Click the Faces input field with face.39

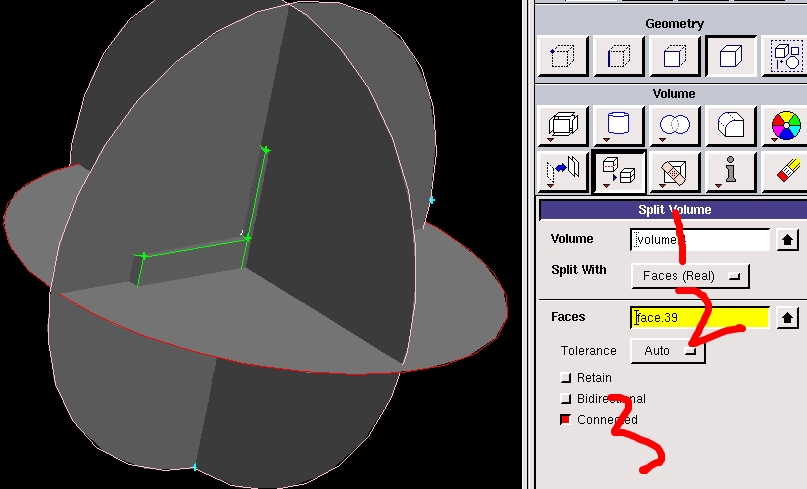700,318
